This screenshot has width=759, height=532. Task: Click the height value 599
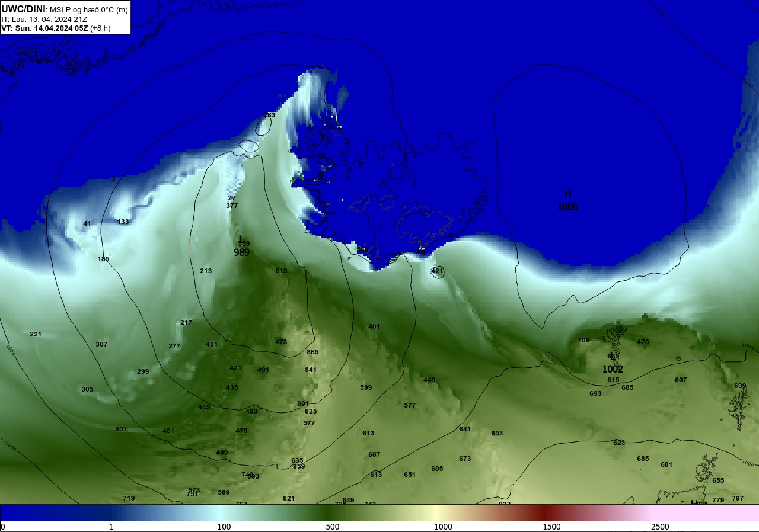[x=366, y=387]
